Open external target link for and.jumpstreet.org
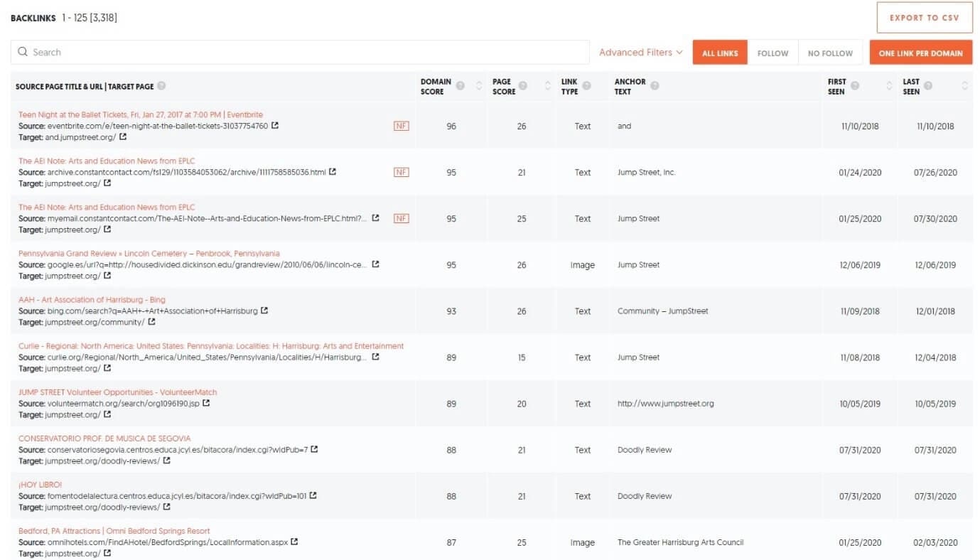 coord(123,137)
